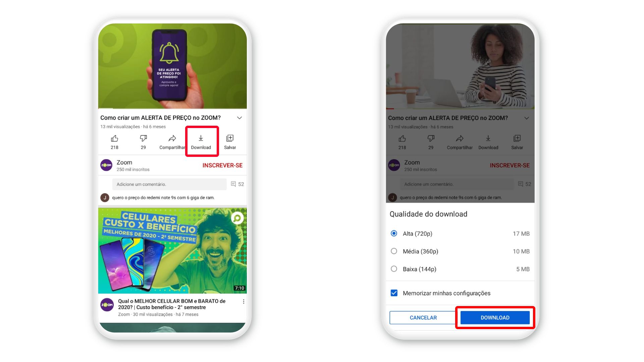The width and height of the screenshot is (644, 362).
Task: Select Alta (720p) quality radio button
Action: (394, 233)
